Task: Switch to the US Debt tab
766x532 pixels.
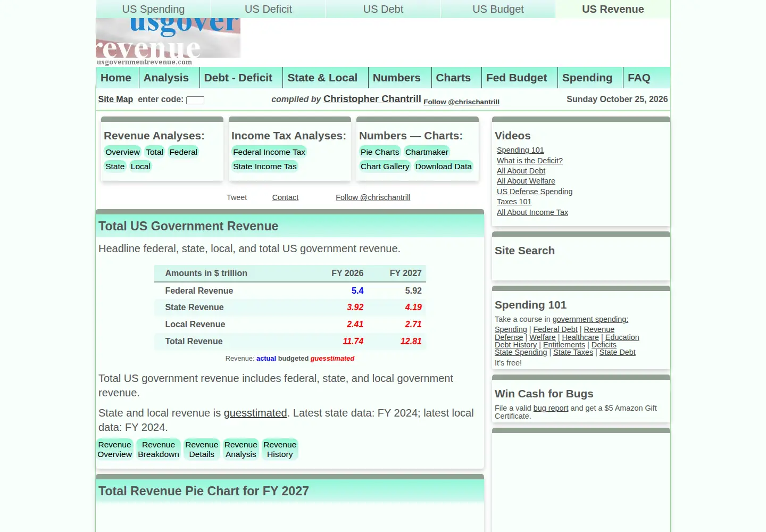Action: coord(383,9)
